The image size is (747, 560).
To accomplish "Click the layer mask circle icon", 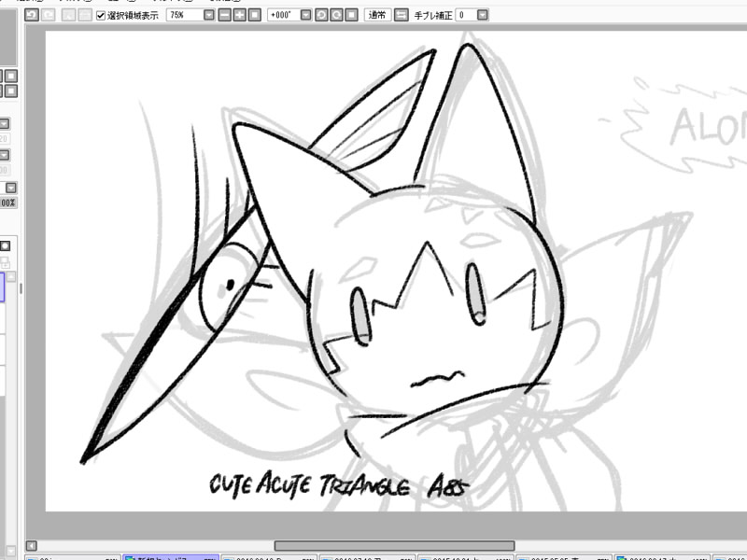I will 5,245.
